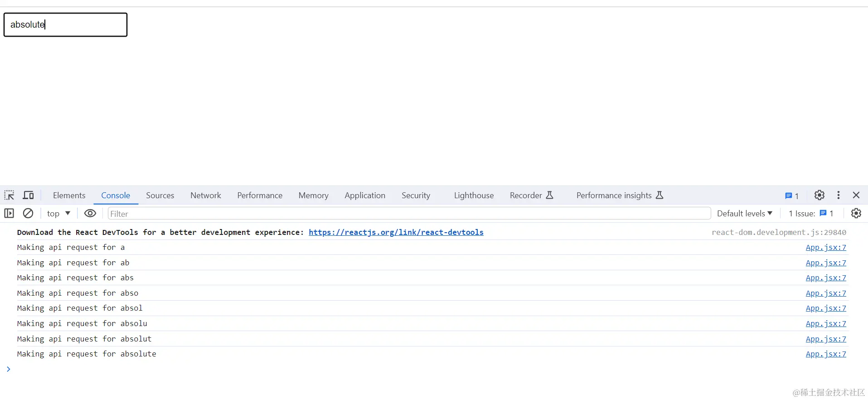Open react-dom.development.js:29840 source link

coord(779,232)
